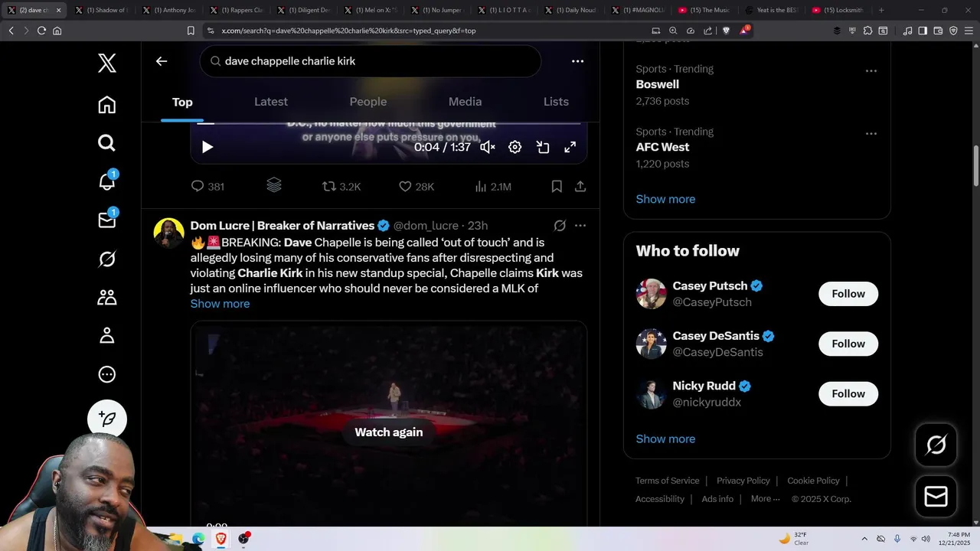Switch to the Media tab
This screenshot has height=551, width=980.
coord(465,102)
